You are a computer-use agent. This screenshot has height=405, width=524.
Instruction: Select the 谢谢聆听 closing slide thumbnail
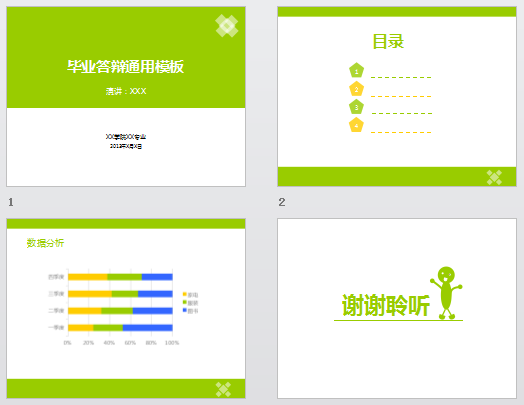pos(397,308)
